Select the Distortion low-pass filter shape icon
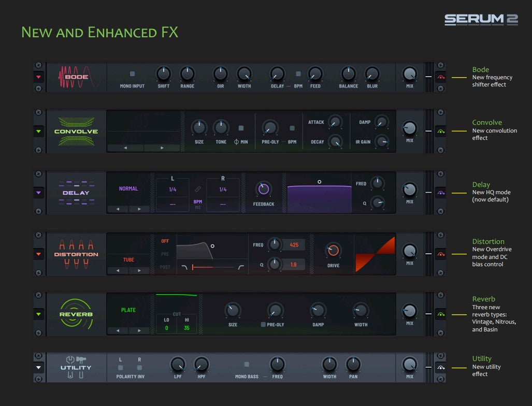 [184, 267]
